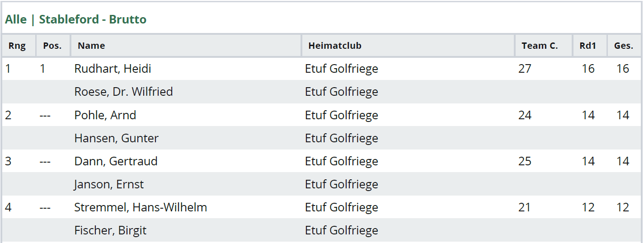Select player name Roese, Dr. Wilfried
Viewport: 644px width, 243px height.
tap(123, 92)
